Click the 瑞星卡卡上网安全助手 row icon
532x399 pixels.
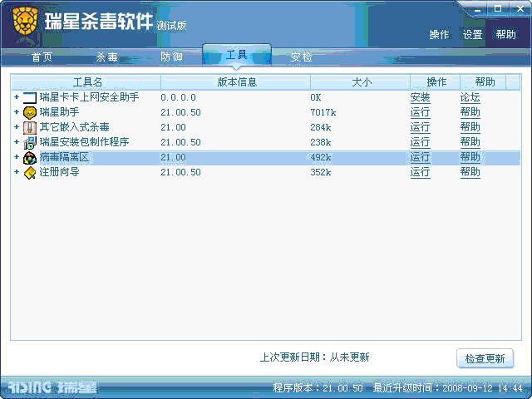click(30, 98)
